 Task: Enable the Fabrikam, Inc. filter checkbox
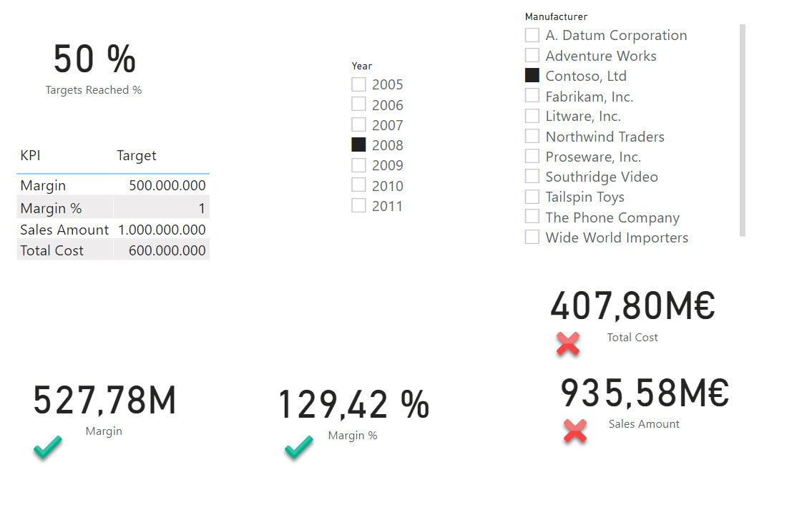click(x=532, y=96)
